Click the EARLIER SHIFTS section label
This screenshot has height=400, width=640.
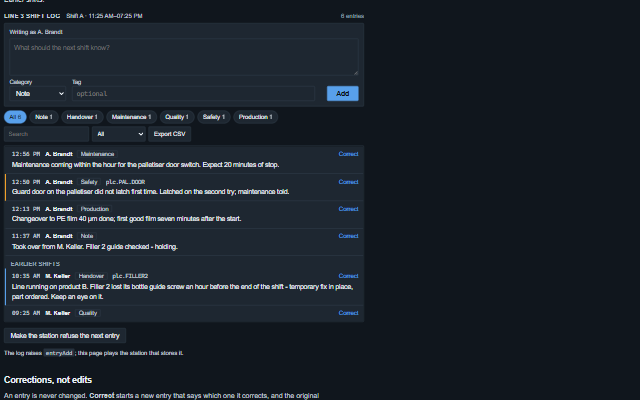[x=35, y=264]
